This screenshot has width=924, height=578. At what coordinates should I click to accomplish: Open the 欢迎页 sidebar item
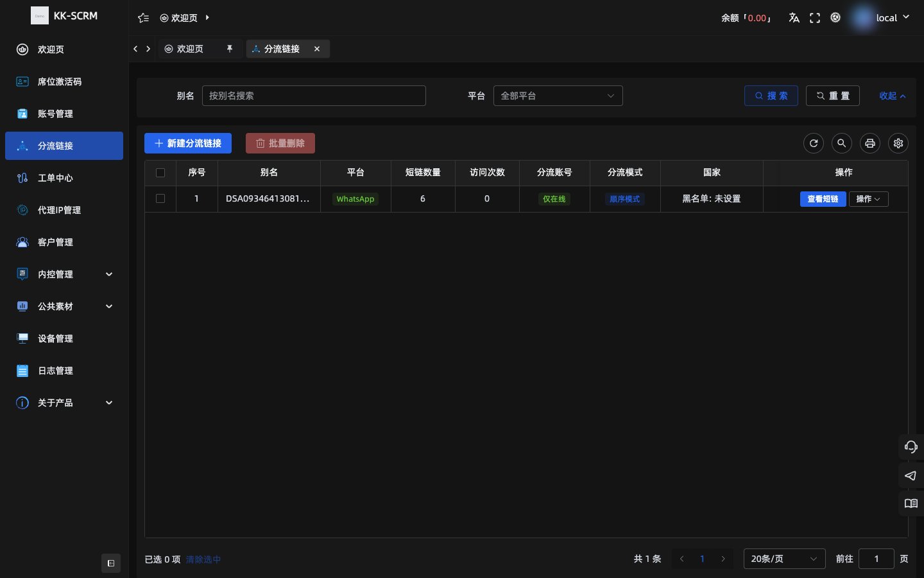click(64, 49)
